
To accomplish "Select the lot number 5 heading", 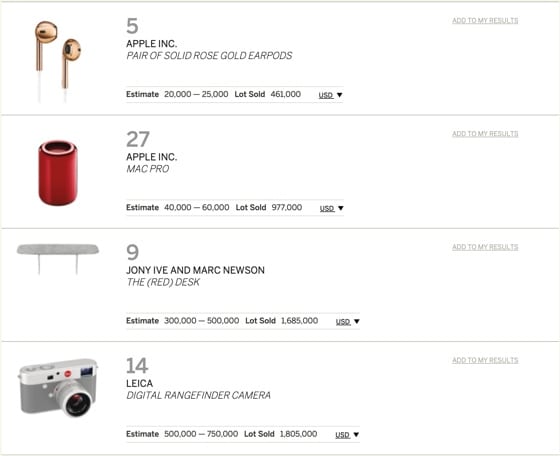I will (132, 26).
